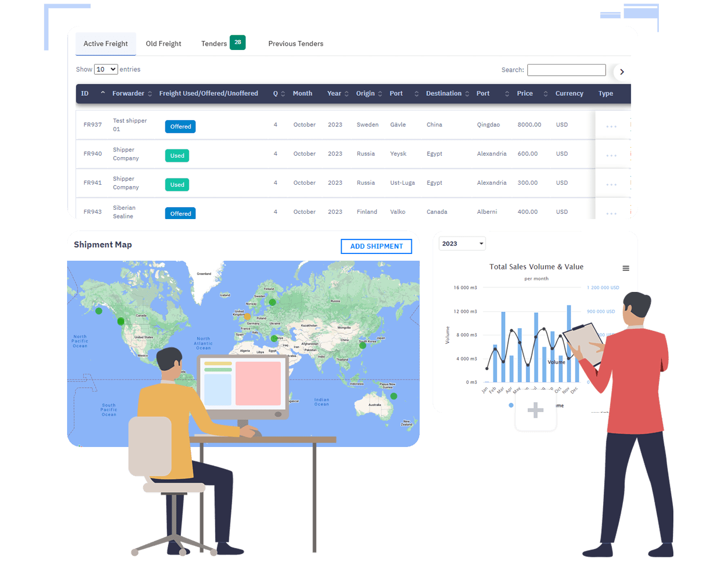The image size is (728, 562).
Task: Open three-dot actions menu for FR943
Action: click(612, 213)
